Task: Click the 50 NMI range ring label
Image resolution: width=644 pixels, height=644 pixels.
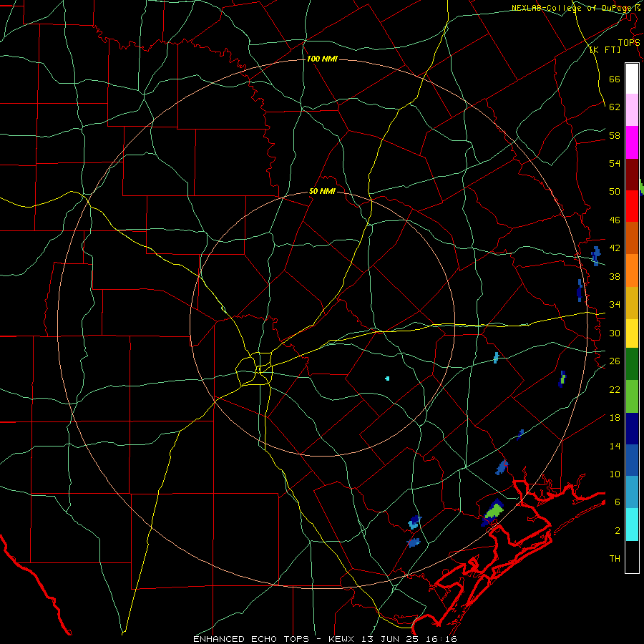Action: [322, 191]
